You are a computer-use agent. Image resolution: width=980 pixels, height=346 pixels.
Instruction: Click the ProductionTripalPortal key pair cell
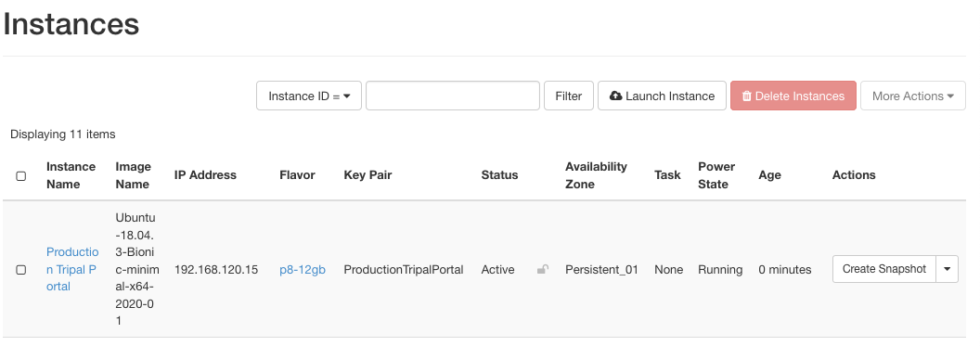click(x=404, y=270)
